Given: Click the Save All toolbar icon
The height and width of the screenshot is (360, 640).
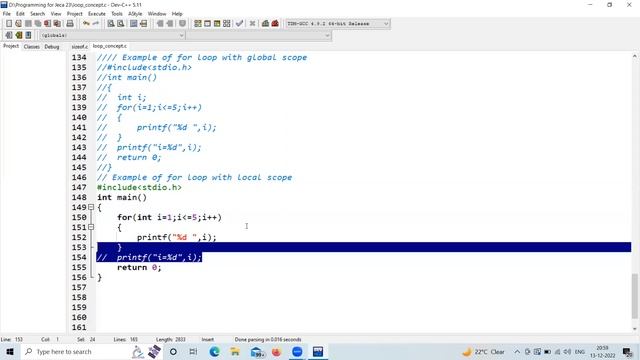Looking at the screenshot, I should pyautogui.click(x=38, y=24).
